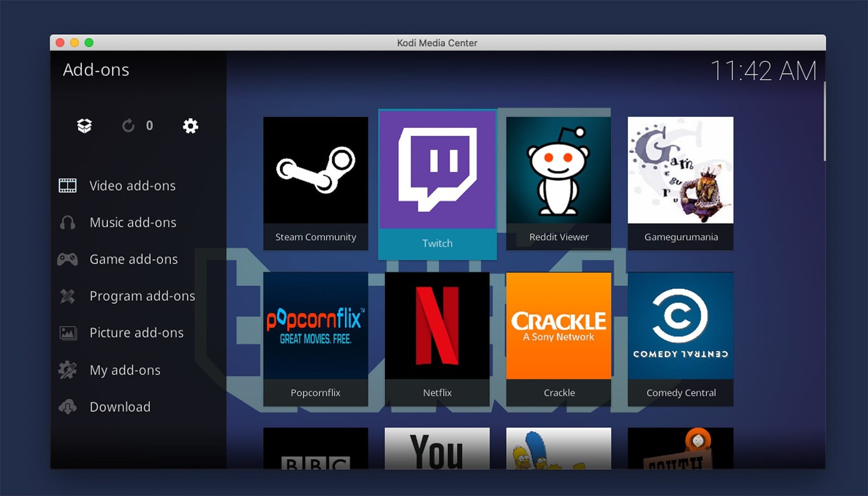This screenshot has width=868, height=496.
Task: Open the BBC add-on tile
Action: click(316, 448)
